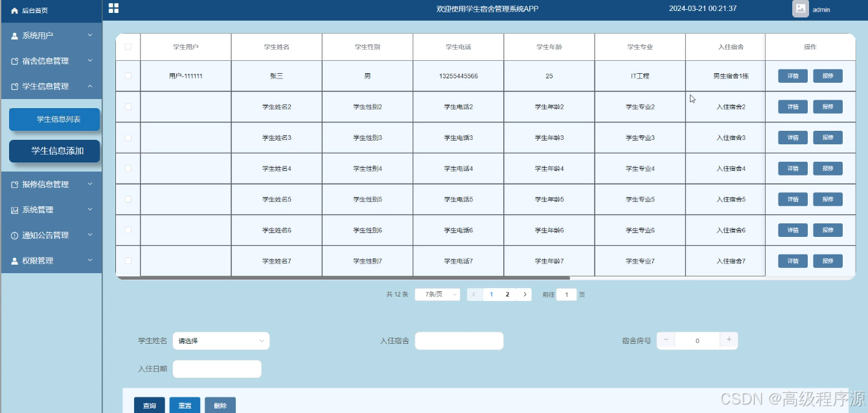
Task: Click the 学生电话 column header
Action: 459,47
